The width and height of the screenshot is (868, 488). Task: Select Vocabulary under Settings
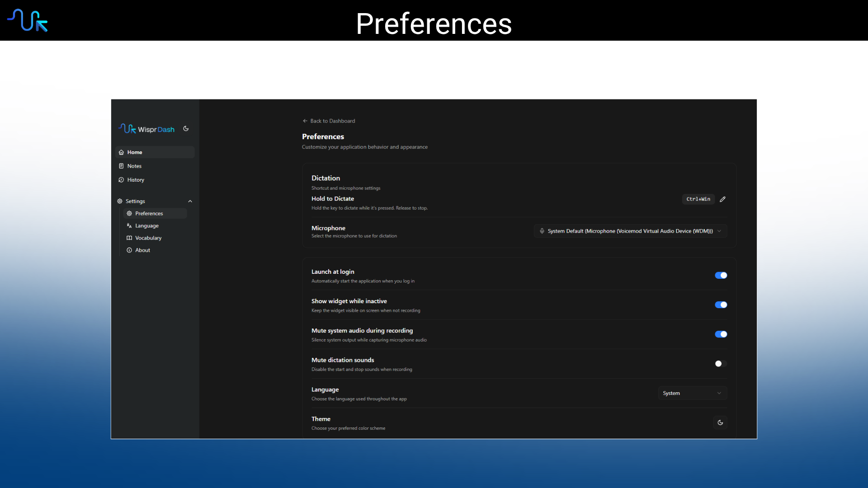pos(155,238)
